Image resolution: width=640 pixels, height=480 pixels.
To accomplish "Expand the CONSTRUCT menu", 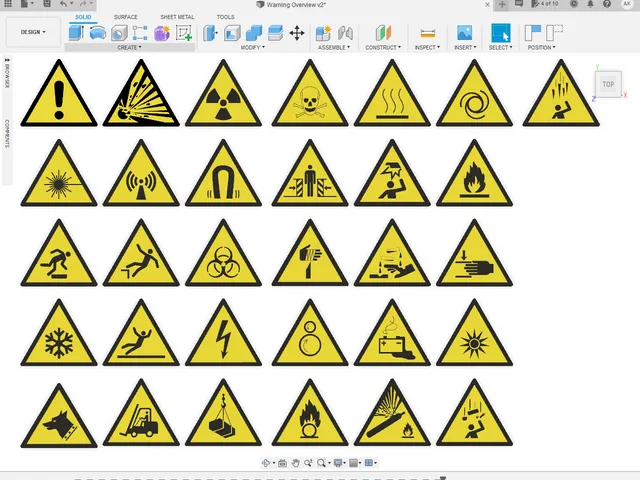I will coord(383,48).
